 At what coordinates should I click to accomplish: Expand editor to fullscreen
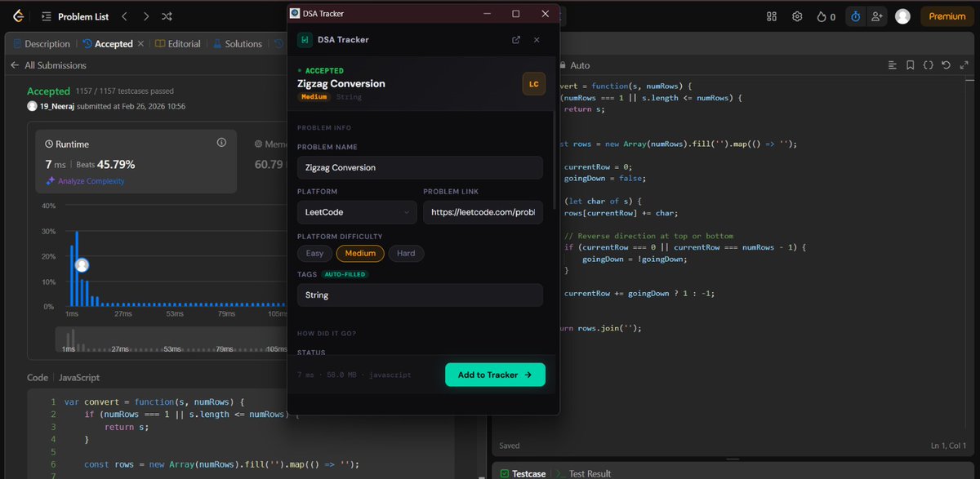coord(964,65)
